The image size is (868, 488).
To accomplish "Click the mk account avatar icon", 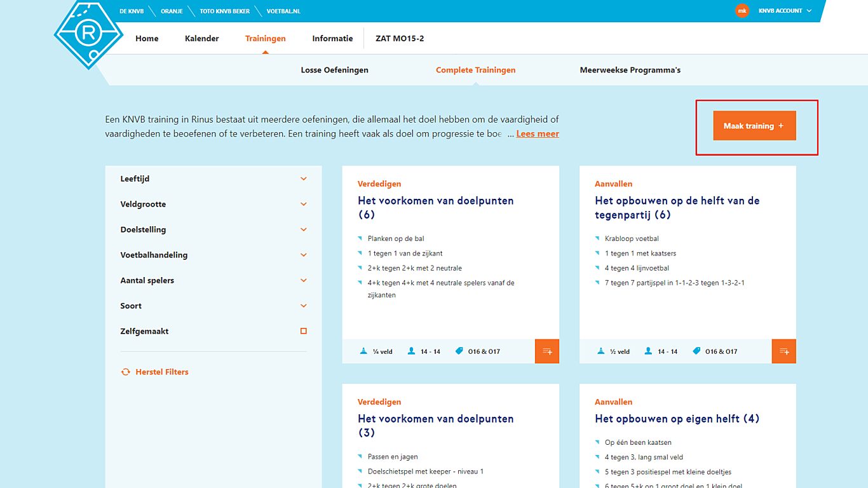I will (742, 11).
